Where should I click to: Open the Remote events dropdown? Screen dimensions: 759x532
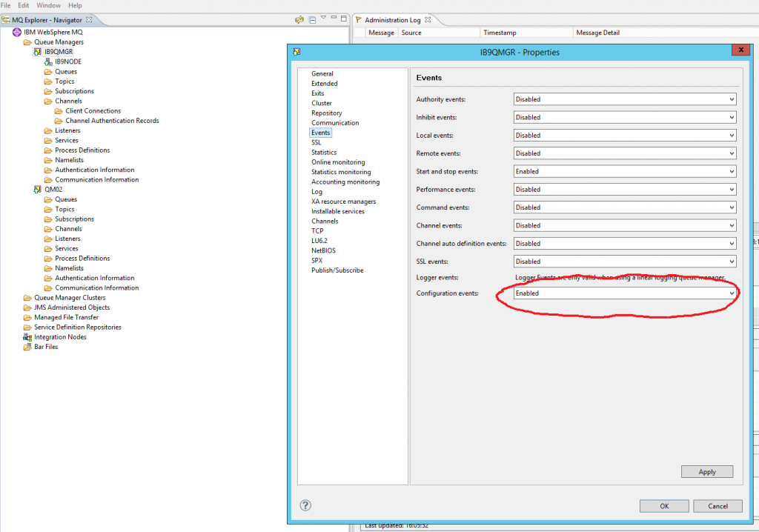point(625,153)
